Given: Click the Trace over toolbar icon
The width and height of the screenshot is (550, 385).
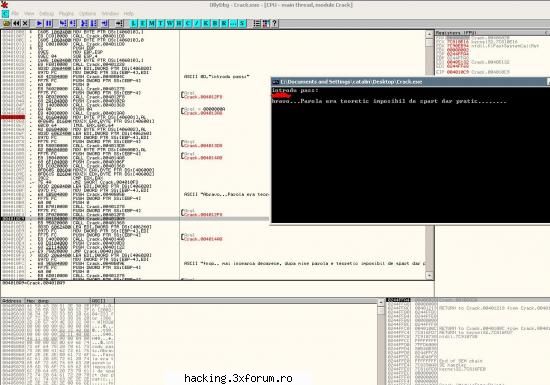Looking at the screenshot, I should click(x=94, y=23).
